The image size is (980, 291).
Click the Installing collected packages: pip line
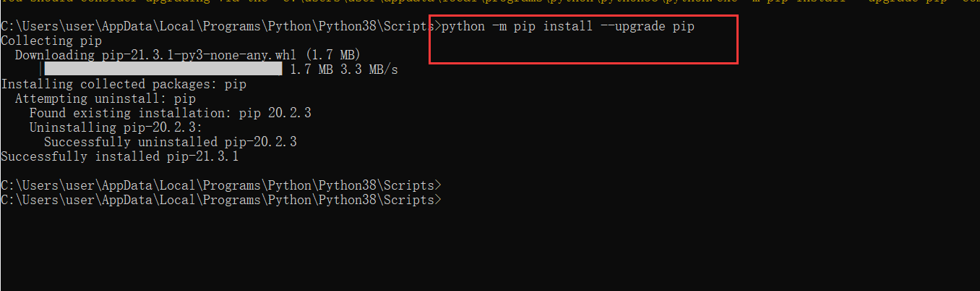pos(124,85)
